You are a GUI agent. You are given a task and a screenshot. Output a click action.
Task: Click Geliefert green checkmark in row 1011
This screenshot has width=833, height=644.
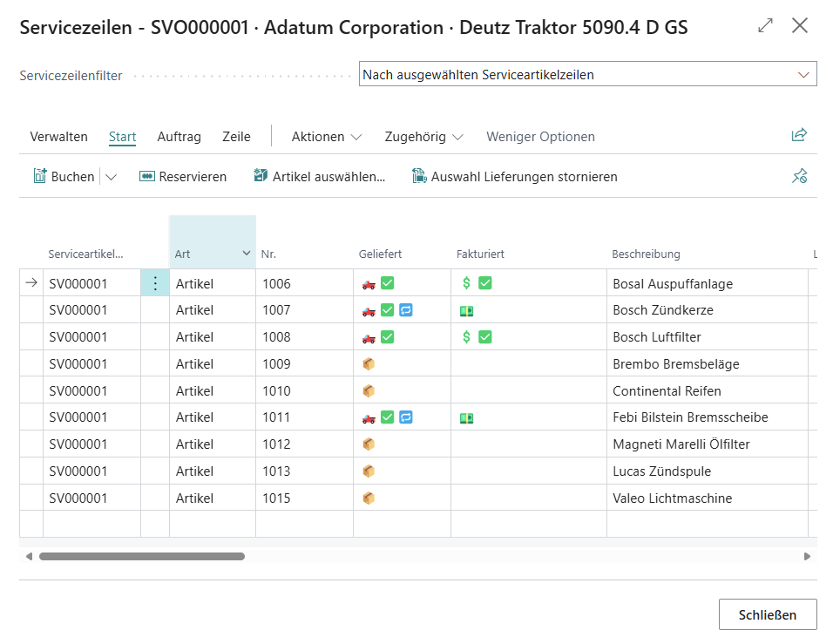point(388,418)
